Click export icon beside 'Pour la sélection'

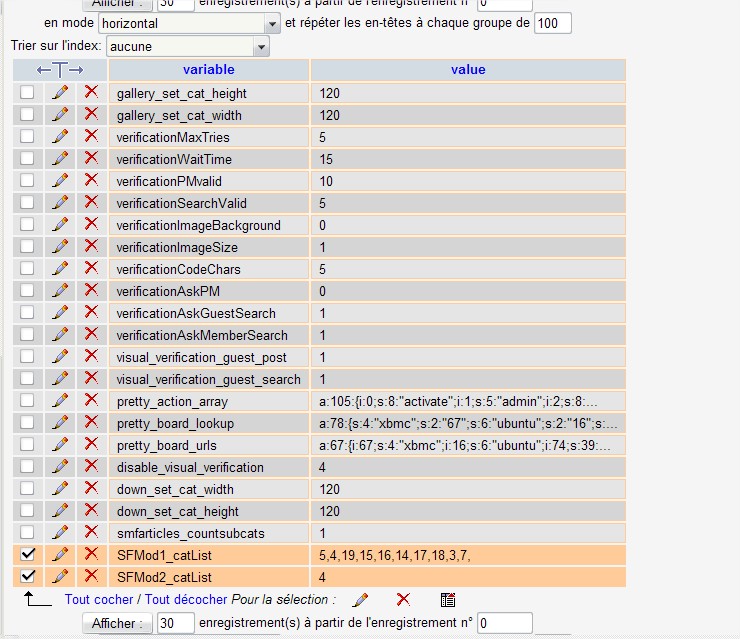448,600
